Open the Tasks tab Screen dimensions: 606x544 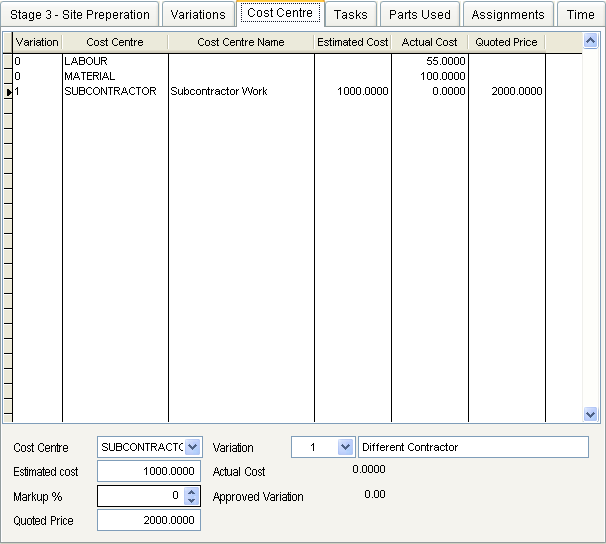pyautogui.click(x=350, y=15)
